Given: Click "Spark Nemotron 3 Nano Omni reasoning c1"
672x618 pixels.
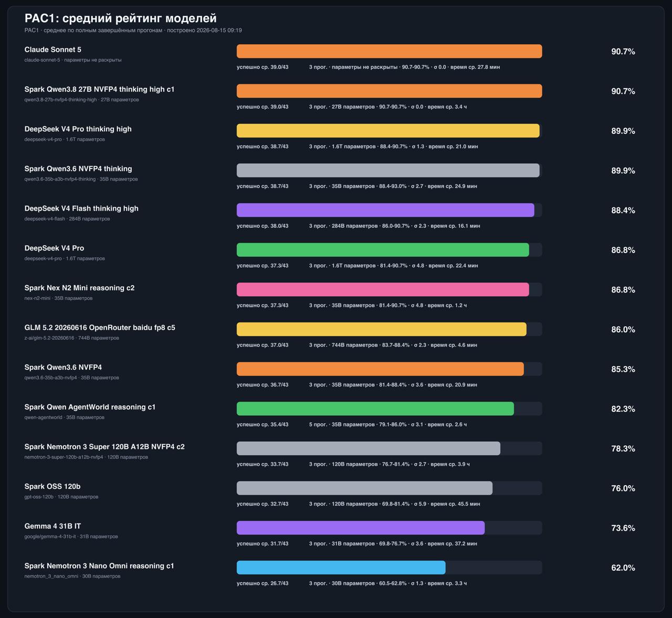Looking at the screenshot, I should click(99, 566).
